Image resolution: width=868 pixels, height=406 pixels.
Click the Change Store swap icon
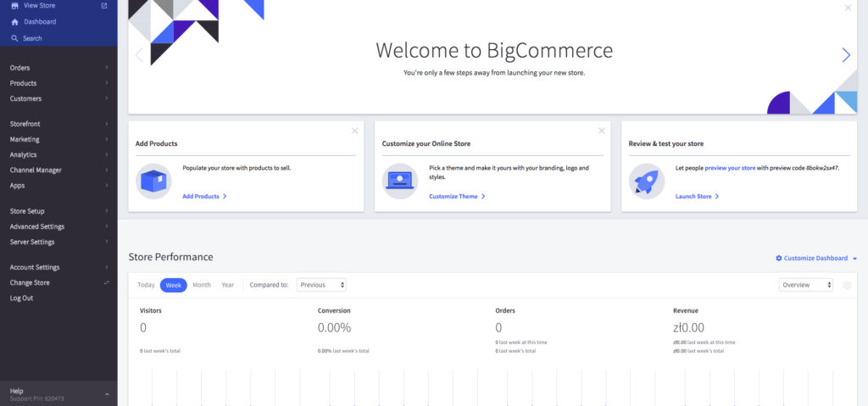[x=107, y=283]
